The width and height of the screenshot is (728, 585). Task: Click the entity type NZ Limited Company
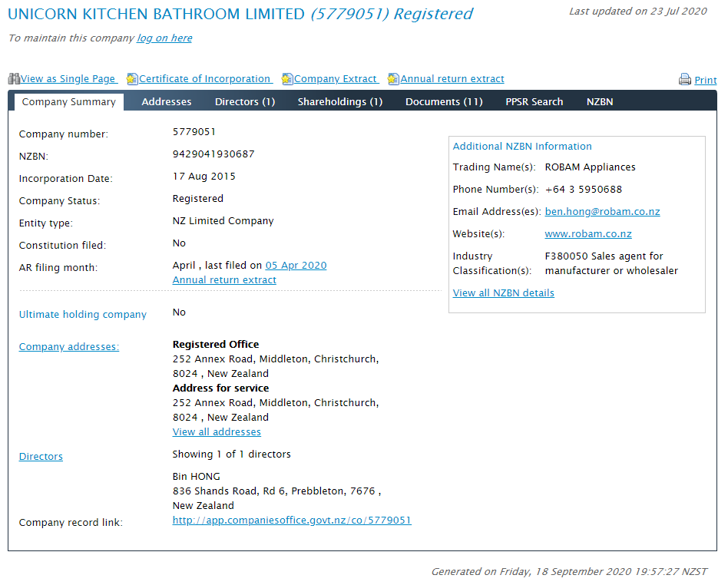point(223,221)
